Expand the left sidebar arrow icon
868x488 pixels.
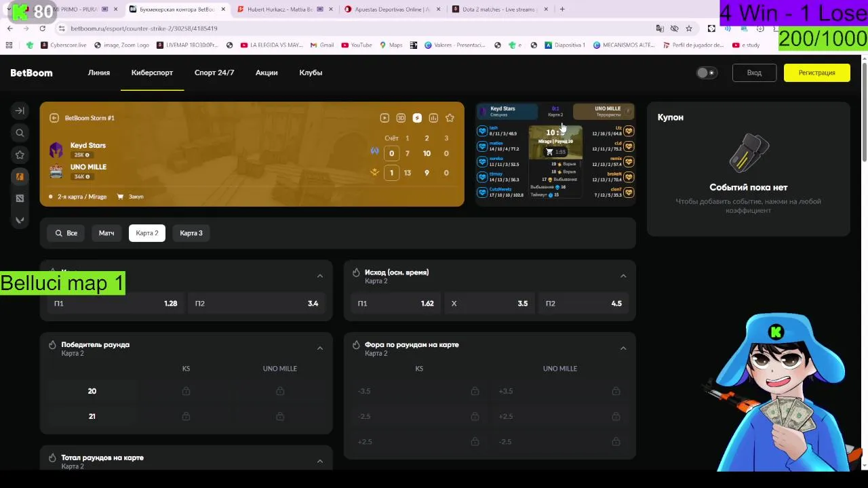tap(20, 110)
